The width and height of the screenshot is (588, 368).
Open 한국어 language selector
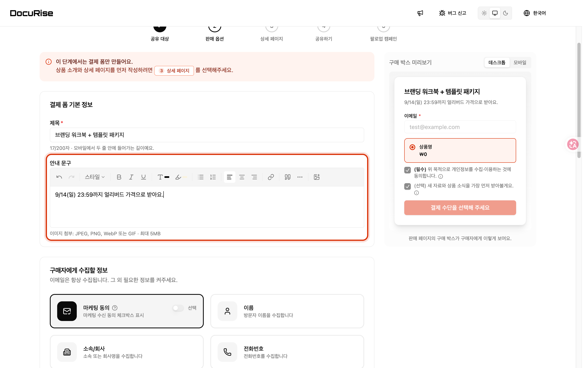click(535, 13)
